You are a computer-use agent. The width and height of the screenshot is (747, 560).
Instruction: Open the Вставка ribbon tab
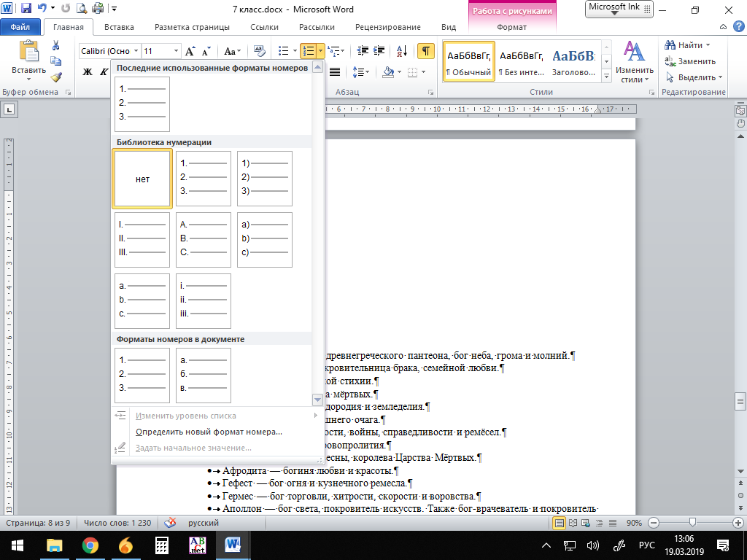coord(119,27)
